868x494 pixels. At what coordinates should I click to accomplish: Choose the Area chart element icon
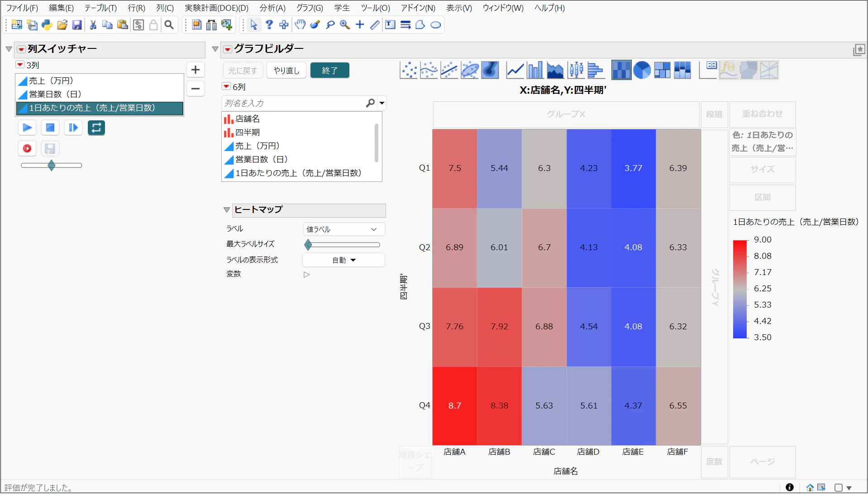[555, 70]
